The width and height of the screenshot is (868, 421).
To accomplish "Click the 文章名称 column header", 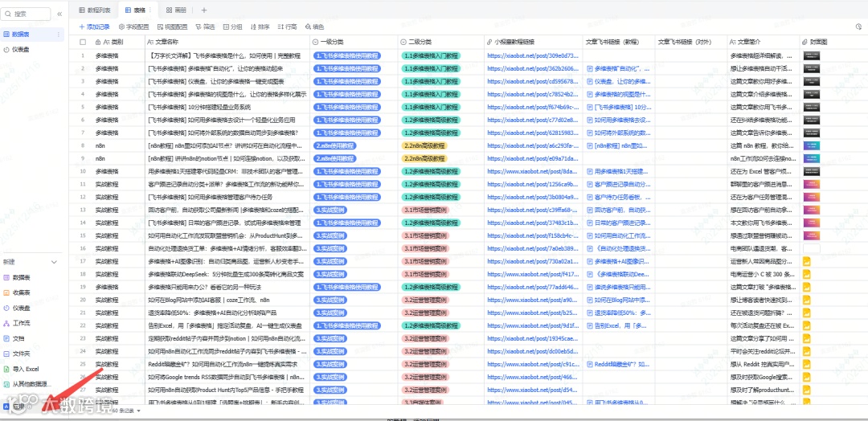I will point(226,42).
